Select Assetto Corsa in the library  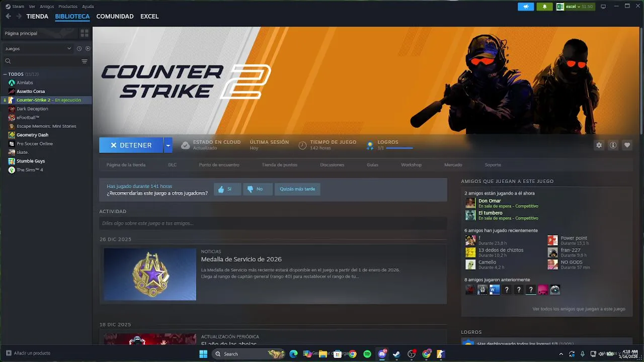(31, 92)
